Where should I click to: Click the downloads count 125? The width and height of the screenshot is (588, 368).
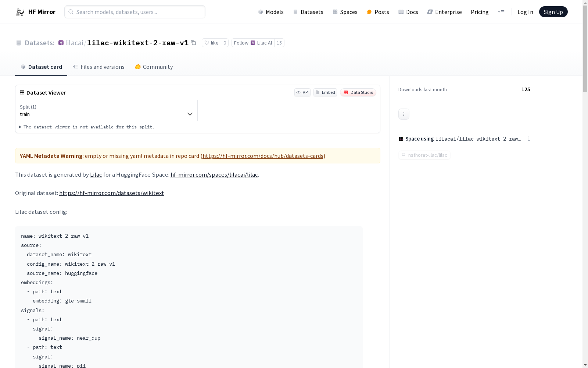pos(526,89)
